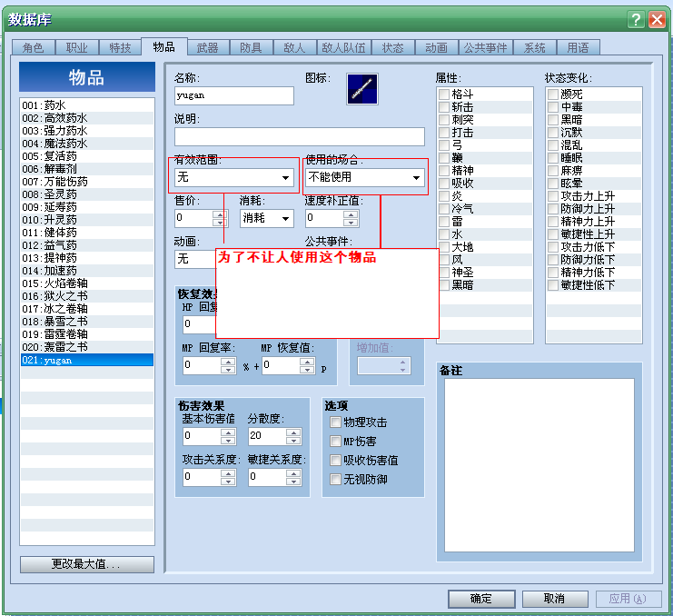Increase MP 恢复值 with up arrow

point(307,362)
